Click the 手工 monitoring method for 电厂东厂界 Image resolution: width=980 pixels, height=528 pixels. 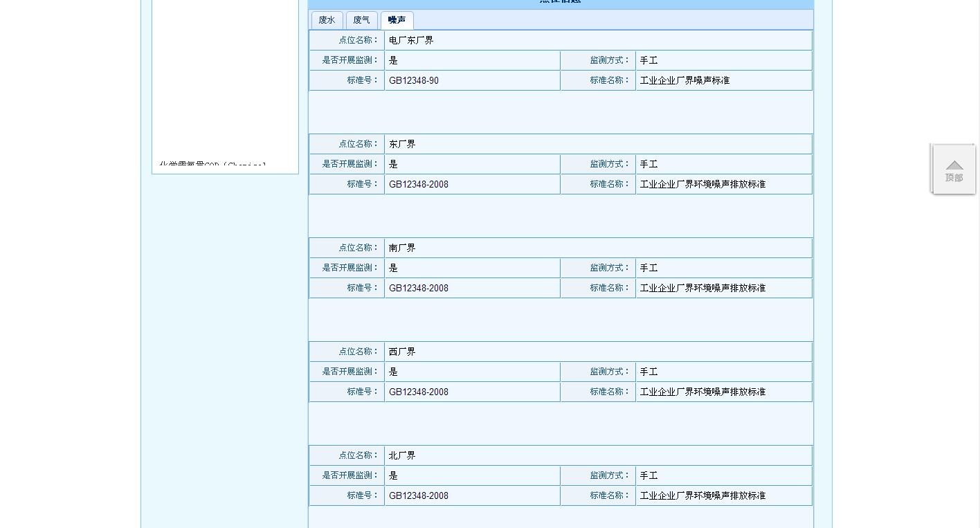(648, 61)
